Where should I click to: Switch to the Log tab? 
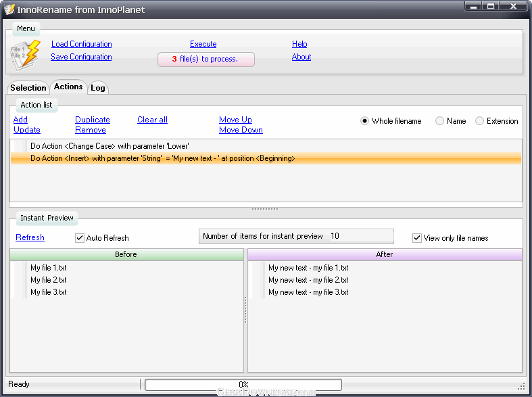pyautogui.click(x=98, y=88)
